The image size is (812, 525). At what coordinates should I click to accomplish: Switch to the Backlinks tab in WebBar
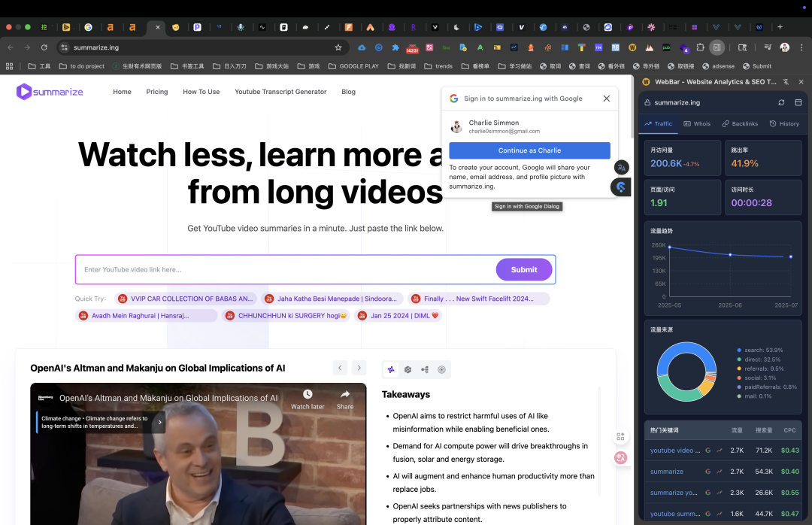click(x=740, y=124)
